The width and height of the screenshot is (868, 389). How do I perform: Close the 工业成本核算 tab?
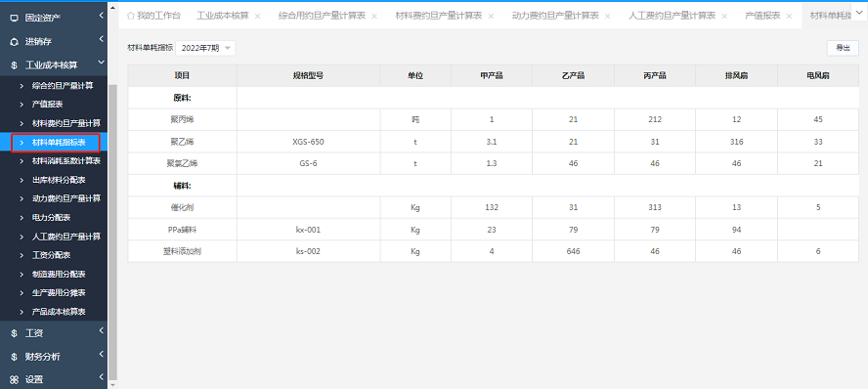coord(257,16)
